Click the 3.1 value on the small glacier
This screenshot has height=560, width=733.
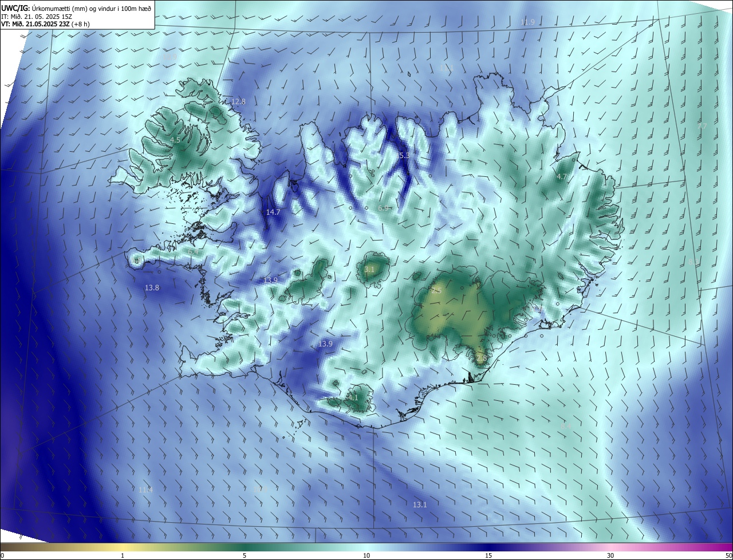(369, 270)
